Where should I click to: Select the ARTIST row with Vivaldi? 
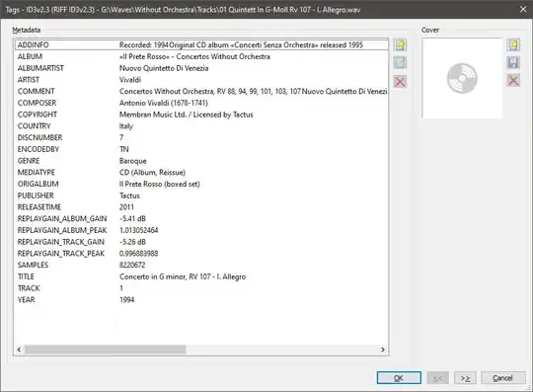point(201,80)
